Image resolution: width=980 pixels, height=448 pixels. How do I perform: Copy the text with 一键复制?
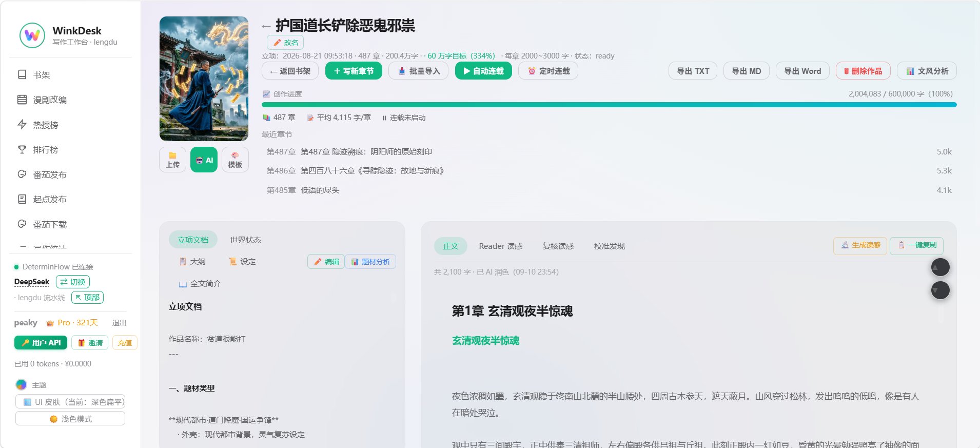point(917,245)
